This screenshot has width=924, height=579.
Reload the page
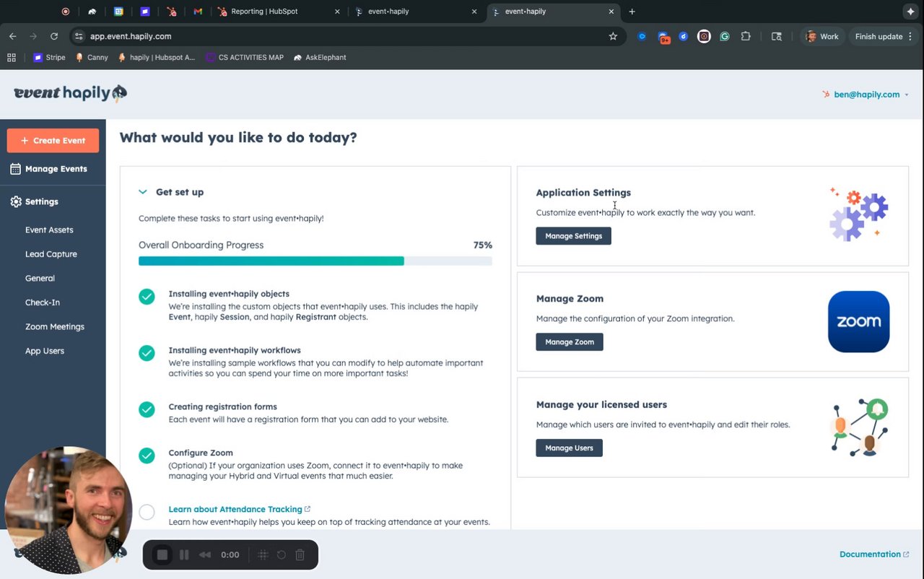click(54, 36)
